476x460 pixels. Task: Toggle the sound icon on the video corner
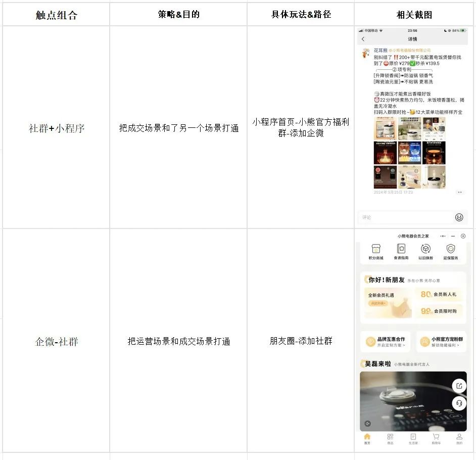pyautogui.click(x=367, y=423)
